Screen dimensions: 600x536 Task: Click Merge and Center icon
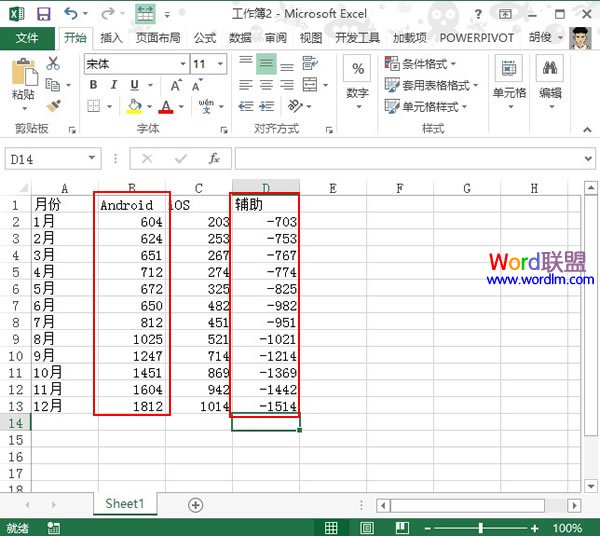(310, 85)
